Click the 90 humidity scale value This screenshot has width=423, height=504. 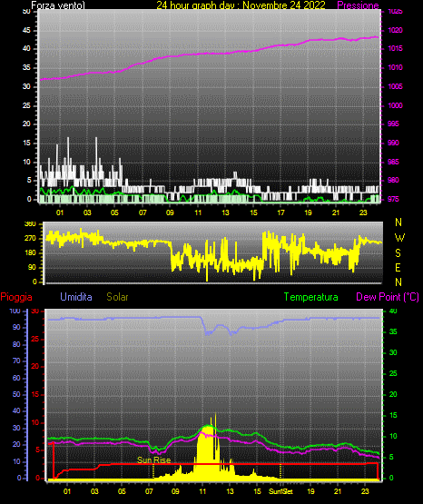(x=16, y=327)
